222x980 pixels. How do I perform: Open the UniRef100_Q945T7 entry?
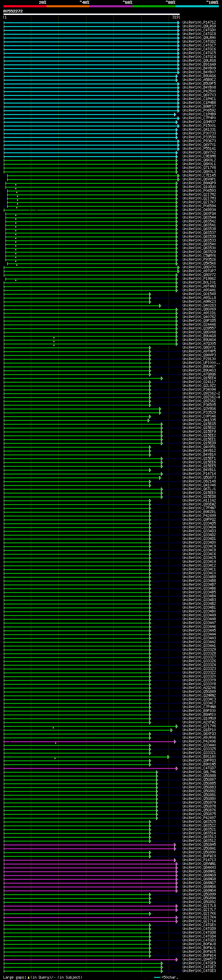[x=199, y=959]
